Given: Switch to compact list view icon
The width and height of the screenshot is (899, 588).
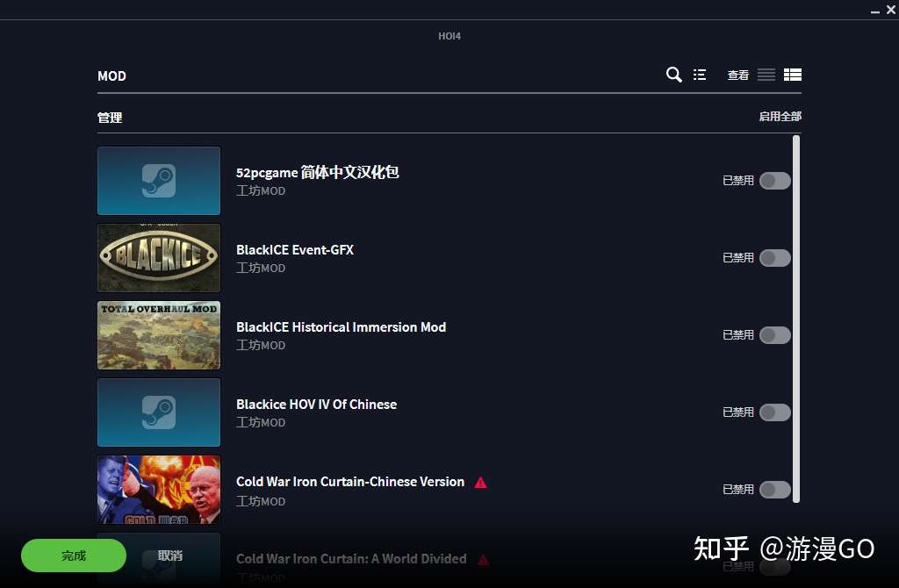Looking at the screenshot, I should [x=766, y=75].
